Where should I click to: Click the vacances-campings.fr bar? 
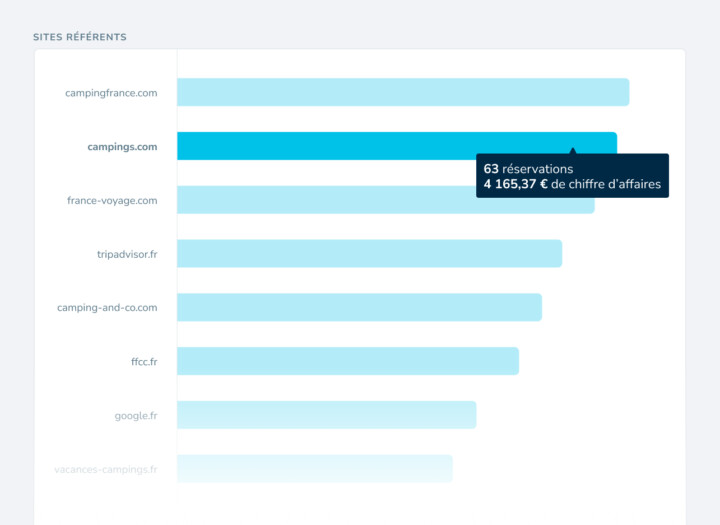pos(315,469)
